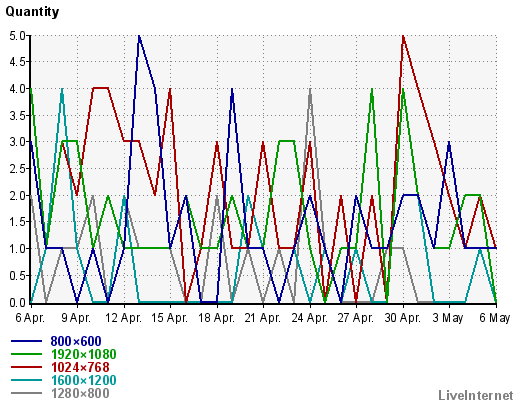Click the blue line swatch for 800×600
Viewport: 520px width, 405px height.
tap(26, 341)
